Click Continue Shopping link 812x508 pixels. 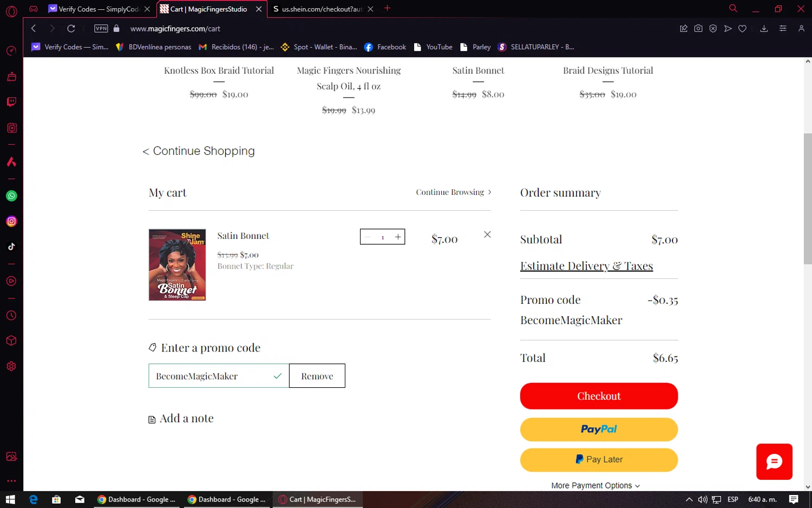tap(198, 151)
